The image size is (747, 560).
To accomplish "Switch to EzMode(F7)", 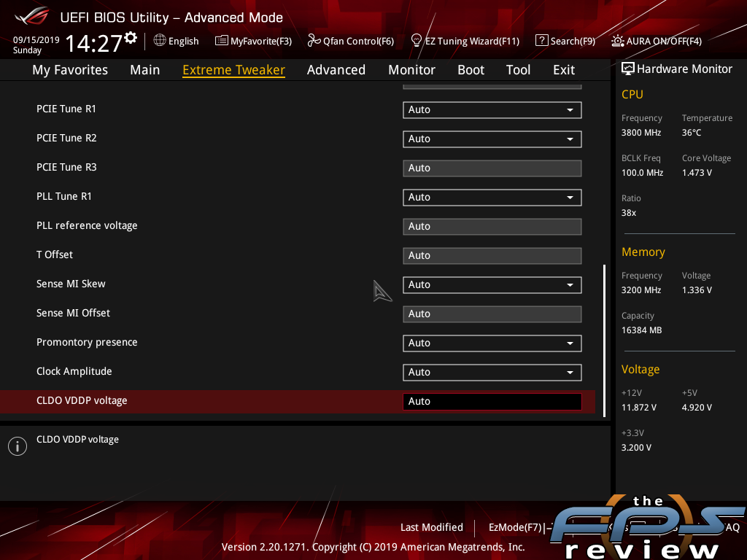I will (x=516, y=527).
